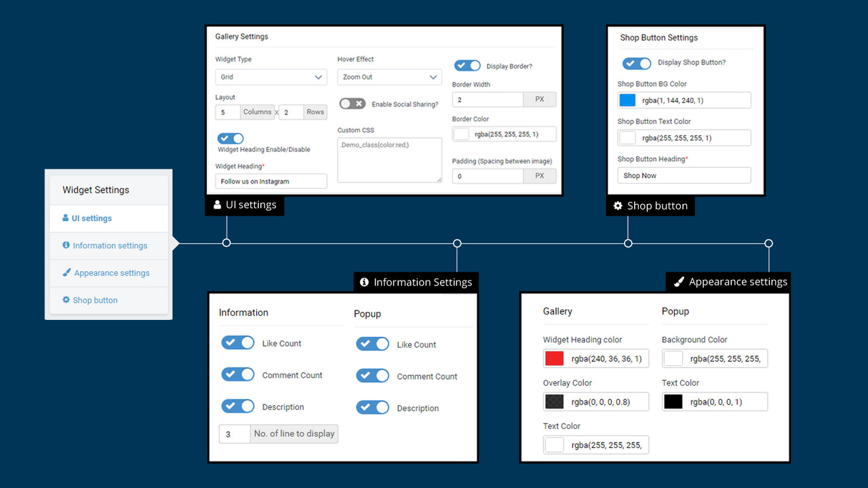868x488 pixels.
Task: Click the Custom CSS text area
Action: 389,159
